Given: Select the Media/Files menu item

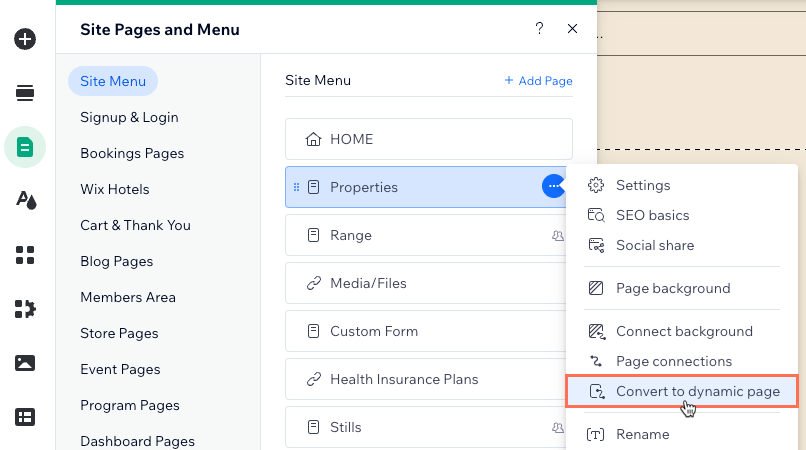Looking at the screenshot, I should [x=426, y=283].
